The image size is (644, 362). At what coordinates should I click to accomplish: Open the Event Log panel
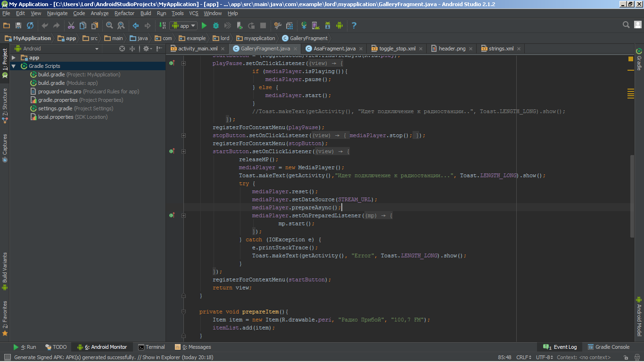click(x=560, y=347)
